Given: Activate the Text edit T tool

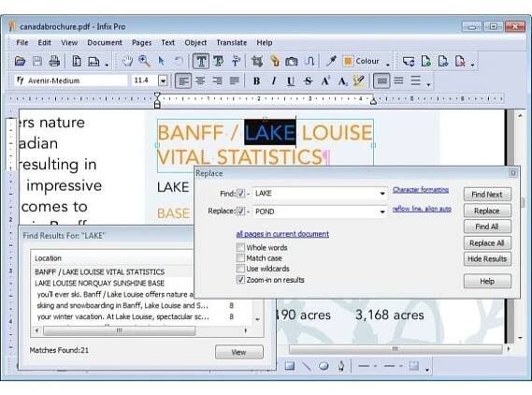Looking at the screenshot, I should point(201,62).
